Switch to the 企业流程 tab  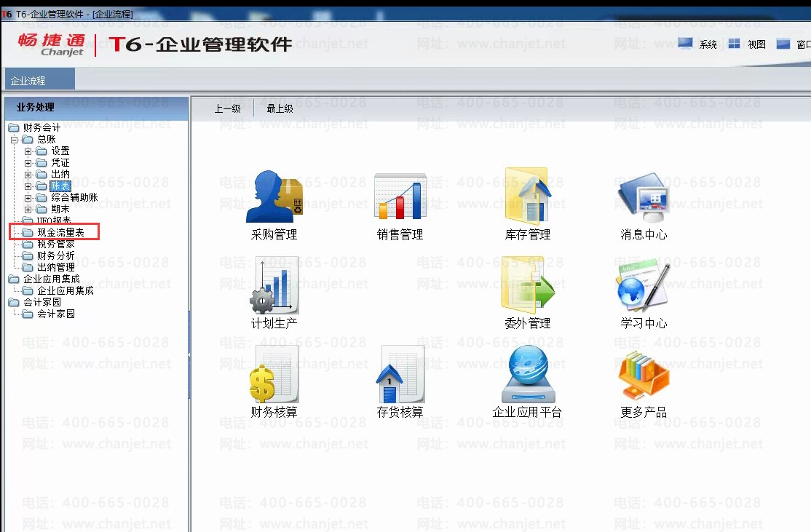(x=40, y=80)
